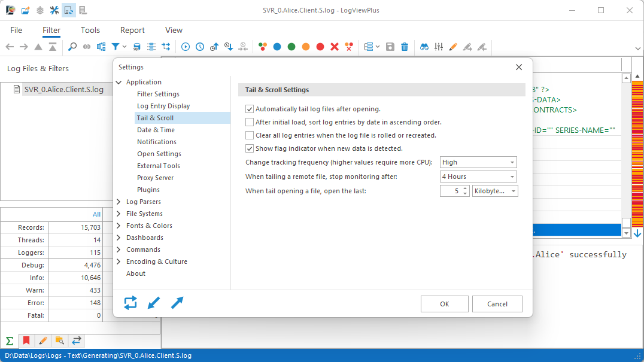Screen dimensions: 644x362
Task: Open the File menu
Action: [x=16, y=30]
